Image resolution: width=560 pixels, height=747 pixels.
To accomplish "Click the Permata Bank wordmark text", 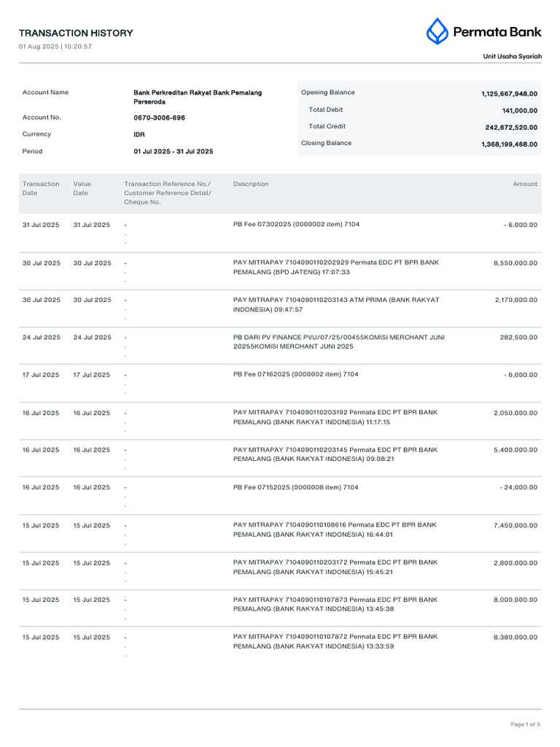I will (497, 32).
